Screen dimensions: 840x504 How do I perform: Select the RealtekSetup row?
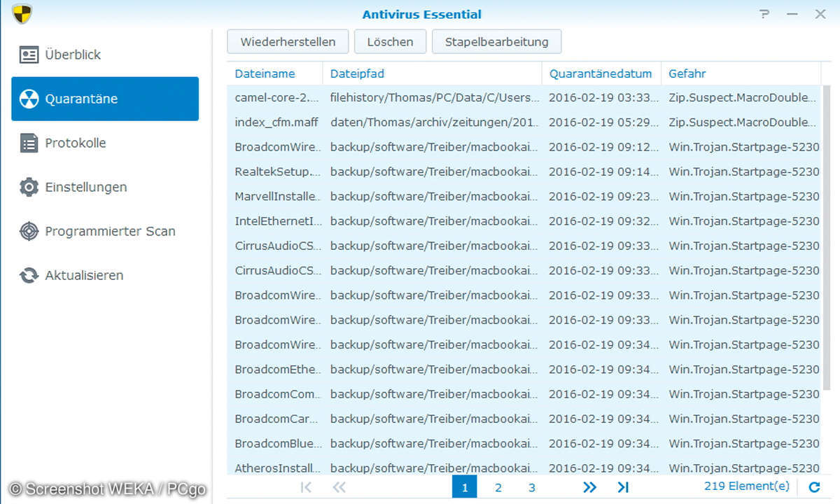[x=524, y=171]
